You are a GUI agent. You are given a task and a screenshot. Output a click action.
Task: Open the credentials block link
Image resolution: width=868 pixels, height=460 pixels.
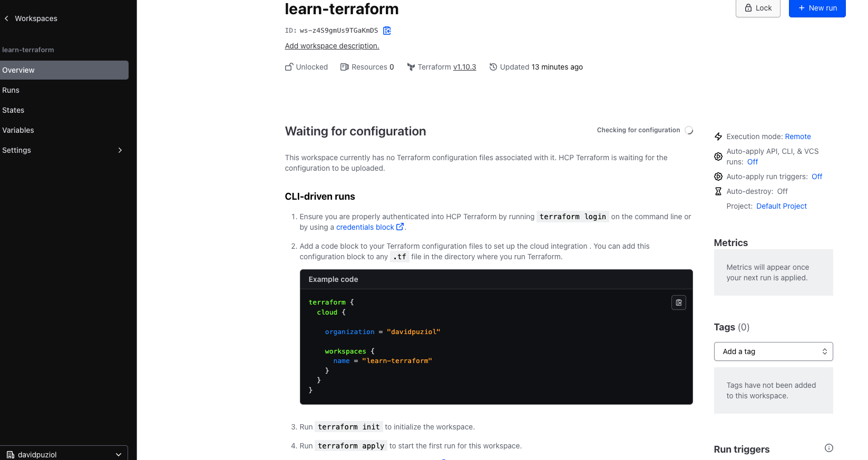(x=370, y=227)
